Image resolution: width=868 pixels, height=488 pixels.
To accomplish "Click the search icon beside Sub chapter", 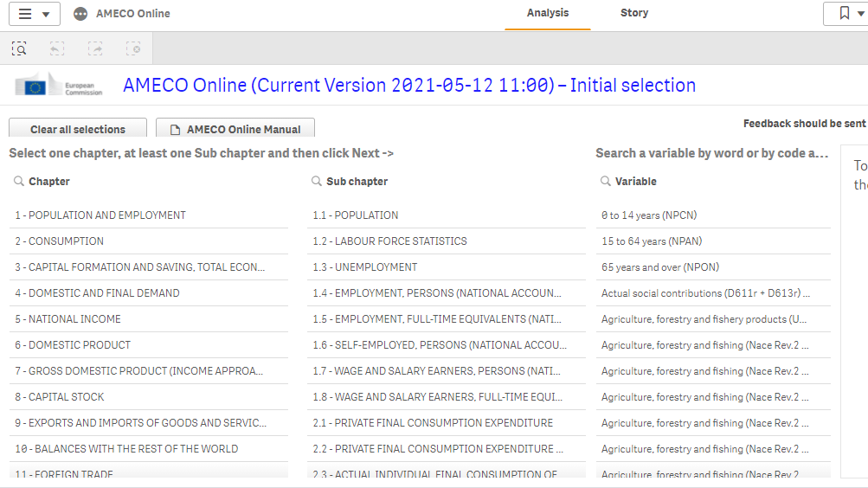I will point(317,182).
